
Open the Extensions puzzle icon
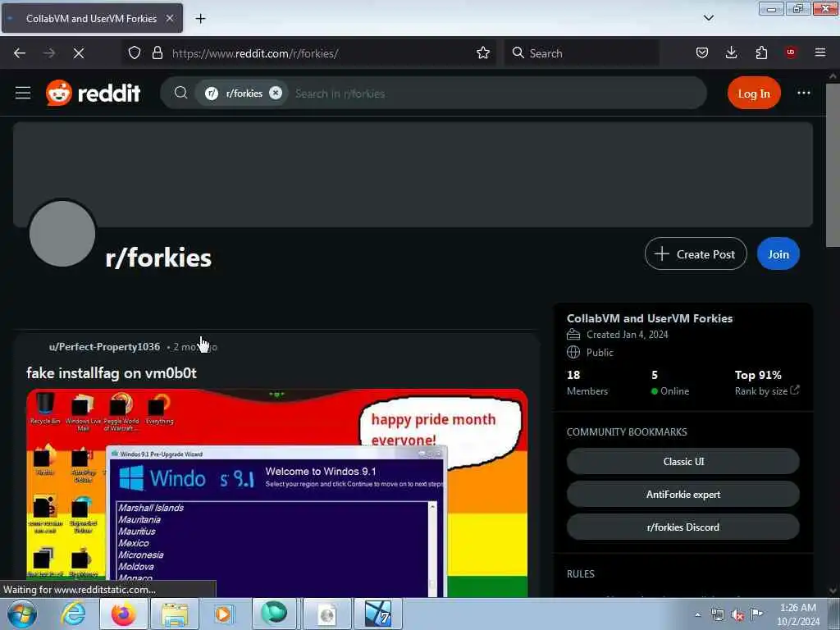pos(761,53)
